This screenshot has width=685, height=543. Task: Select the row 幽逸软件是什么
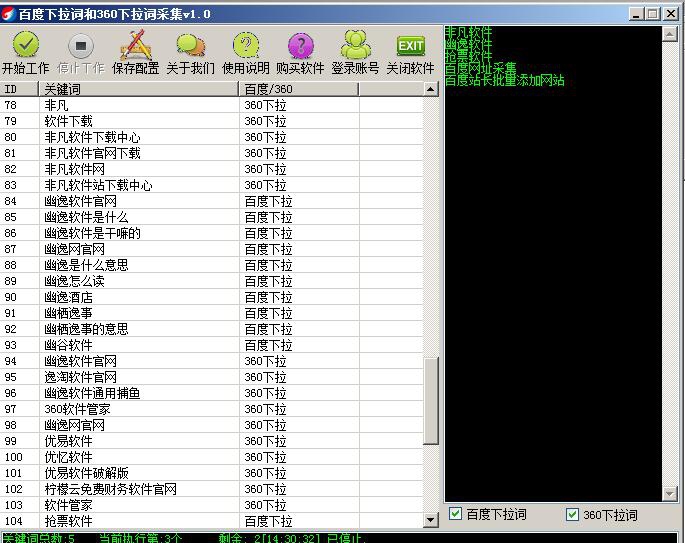[x=211, y=217]
